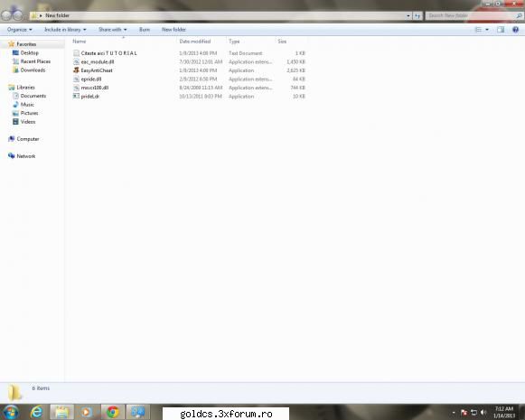Select Recent Places in navigation pane
Viewport: 525px width, 420px height.
pos(35,61)
